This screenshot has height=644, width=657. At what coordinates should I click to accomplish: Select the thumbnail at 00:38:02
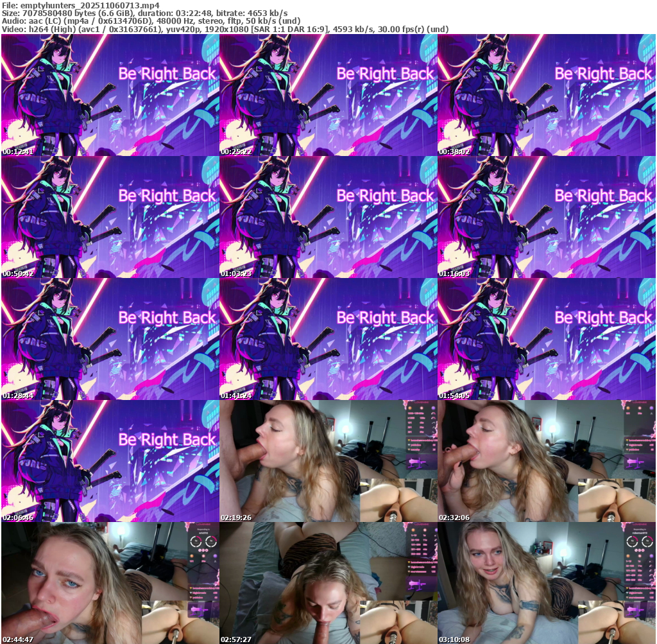546,95
